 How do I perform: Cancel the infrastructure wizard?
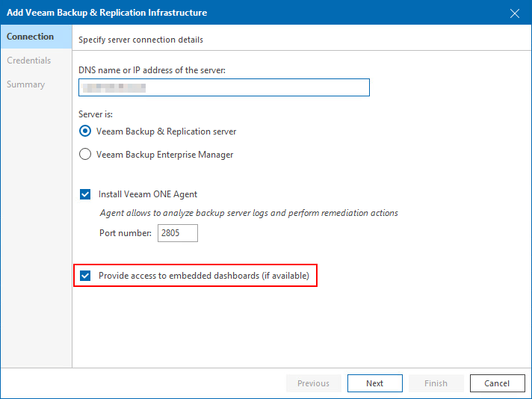click(497, 383)
